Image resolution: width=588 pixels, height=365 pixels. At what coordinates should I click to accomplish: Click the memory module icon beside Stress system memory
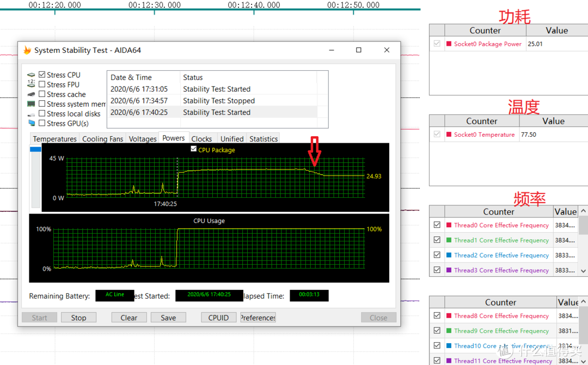(31, 104)
